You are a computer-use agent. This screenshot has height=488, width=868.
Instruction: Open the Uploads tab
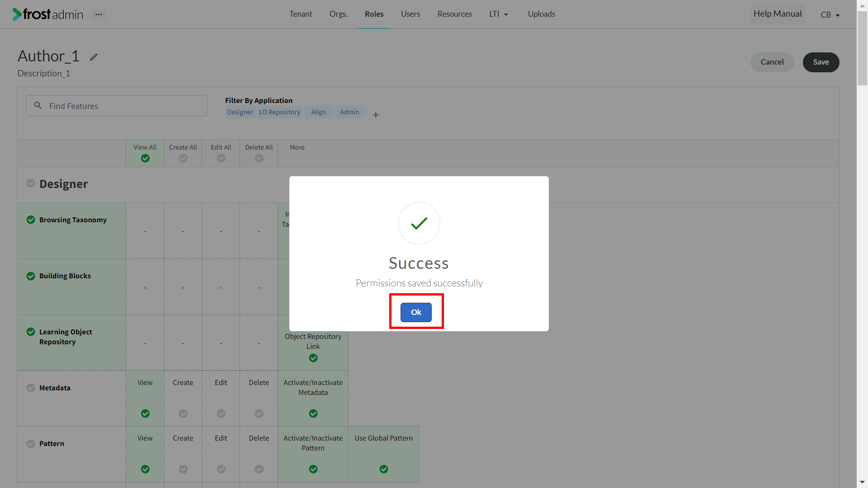[x=542, y=14]
